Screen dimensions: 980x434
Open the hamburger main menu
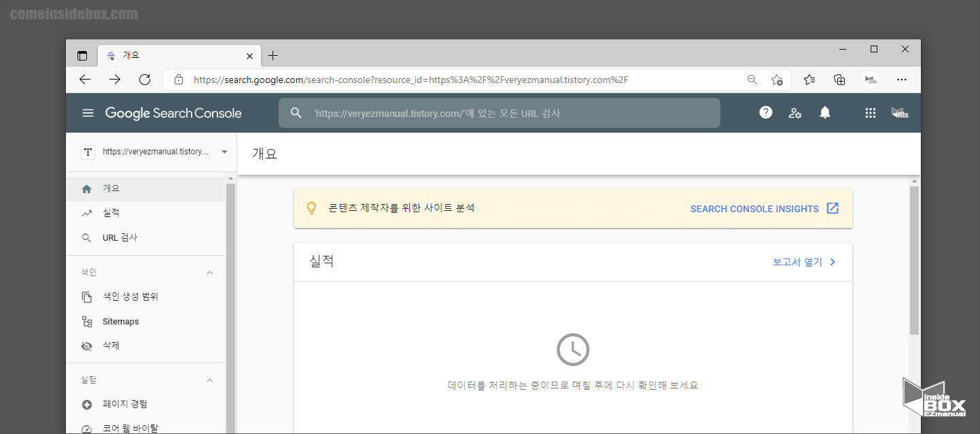pos(88,113)
